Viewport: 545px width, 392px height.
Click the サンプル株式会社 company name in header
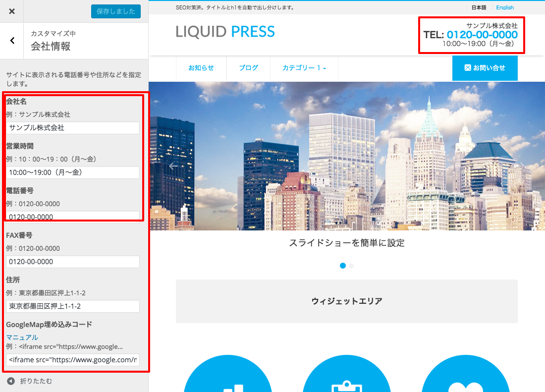[492, 26]
